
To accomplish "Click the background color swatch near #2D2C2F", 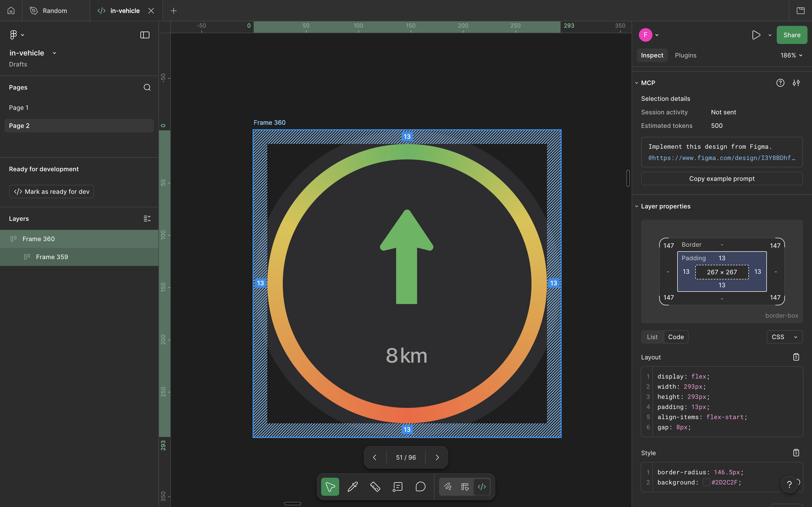I will [706, 482].
